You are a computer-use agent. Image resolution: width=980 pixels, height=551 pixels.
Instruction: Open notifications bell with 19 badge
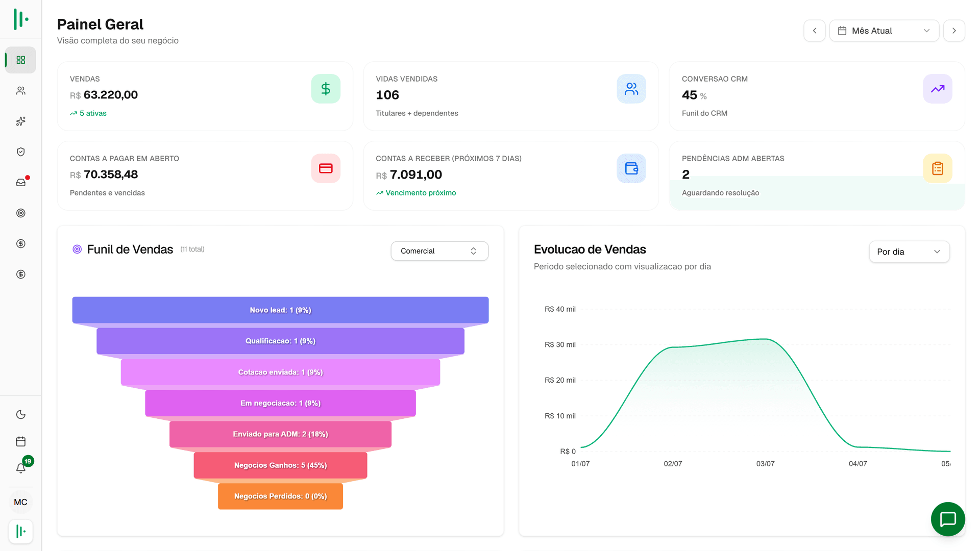(20, 468)
